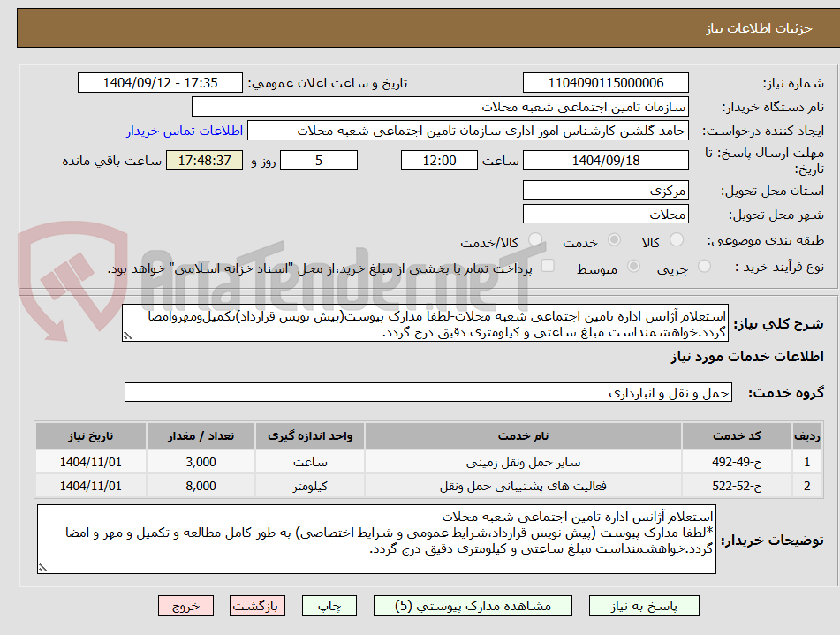The width and height of the screenshot is (840, 635).
Task: Click service code ح-49-492 cell
Action: [737, 462]
